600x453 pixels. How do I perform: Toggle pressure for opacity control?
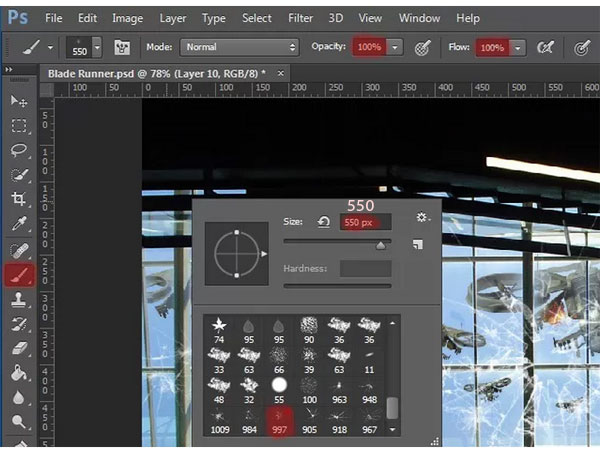pyautogui.click(x=422, y=48)
